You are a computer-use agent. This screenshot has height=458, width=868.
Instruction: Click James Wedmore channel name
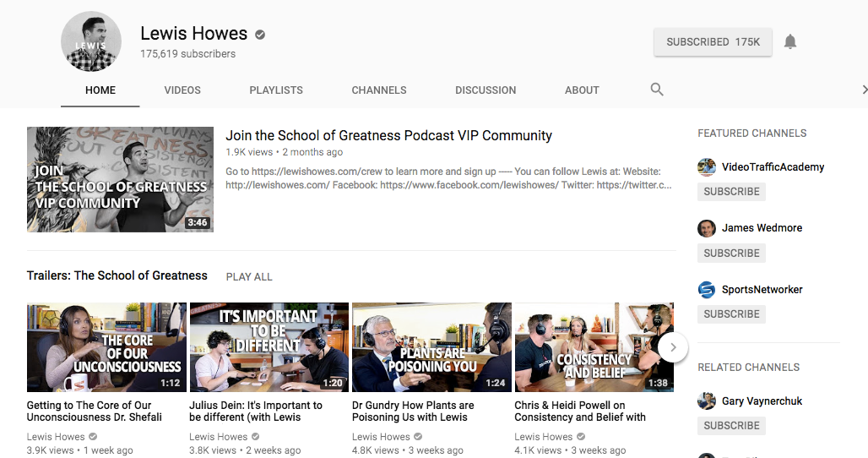762,228
